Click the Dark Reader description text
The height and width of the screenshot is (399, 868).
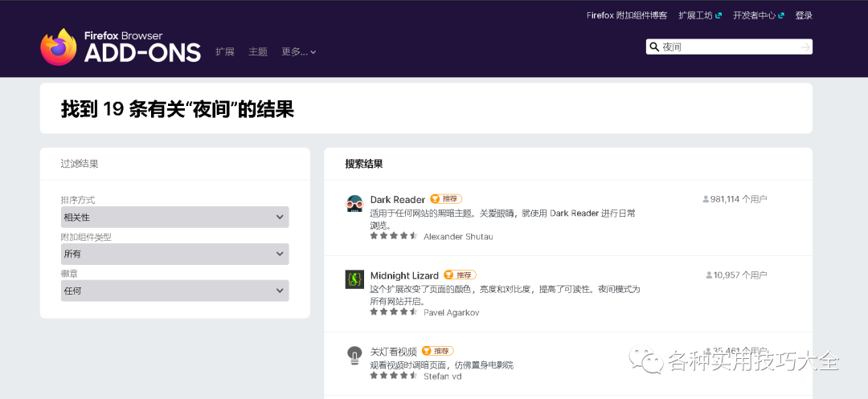(502, 219)
